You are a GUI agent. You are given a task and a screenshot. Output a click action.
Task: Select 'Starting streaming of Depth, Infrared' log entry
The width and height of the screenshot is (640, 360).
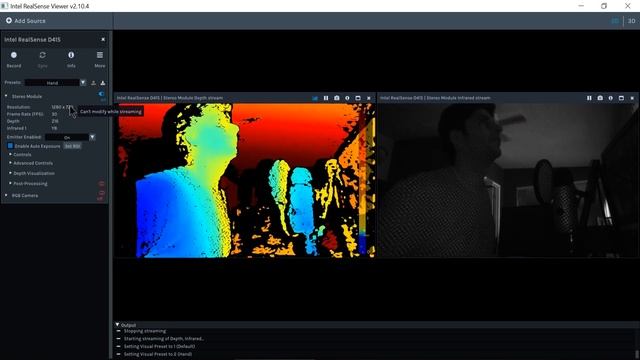coord(164,339)
